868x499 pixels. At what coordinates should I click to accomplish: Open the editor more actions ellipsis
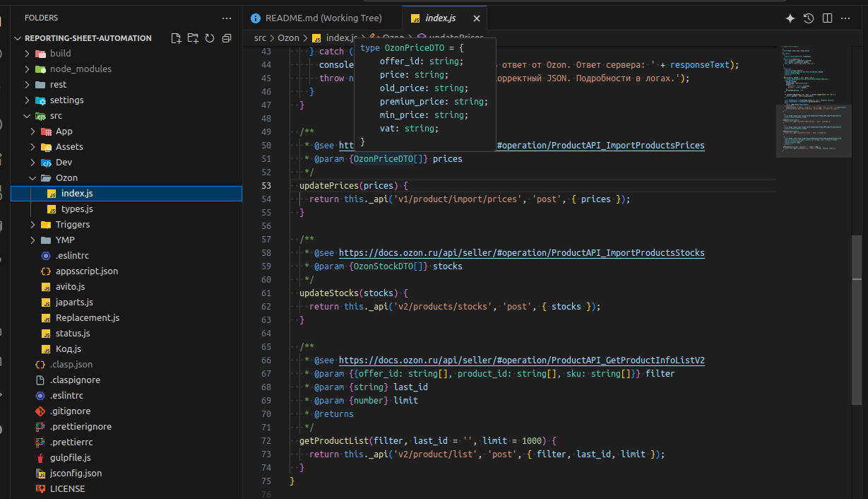tap(846, 18)
